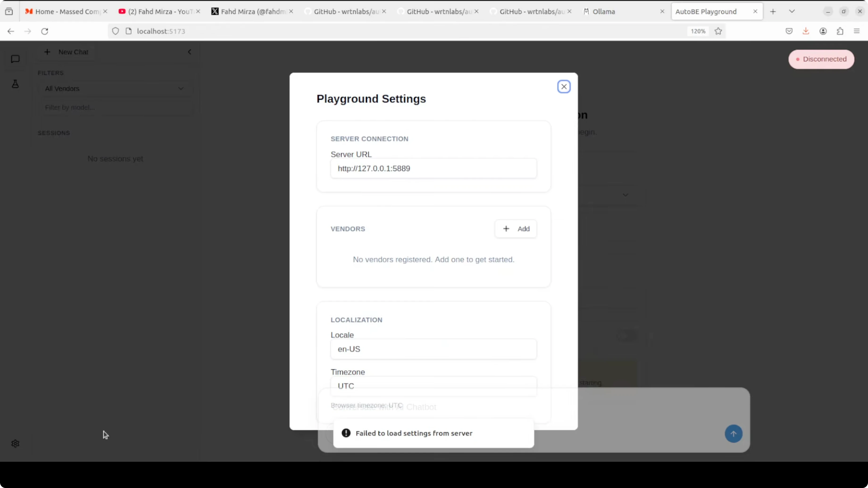
Task: Click the Timezone field showing UTC
Action: point(433,386)
